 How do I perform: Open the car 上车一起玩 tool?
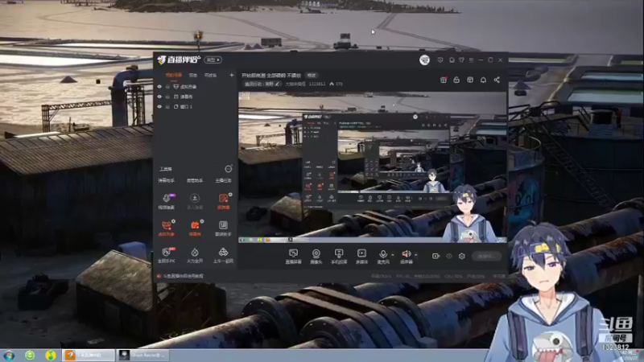tap(223, 255)
